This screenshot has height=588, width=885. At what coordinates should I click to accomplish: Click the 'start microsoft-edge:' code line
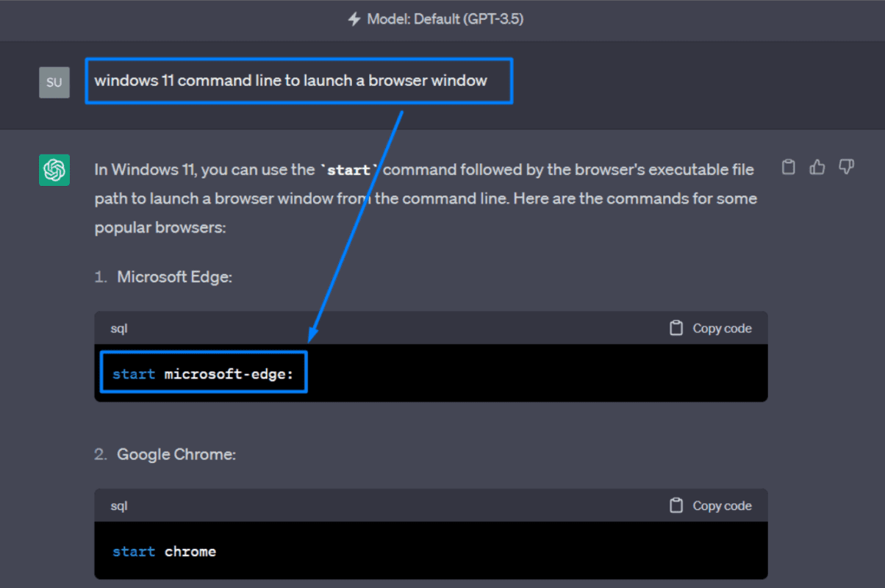click(x=203, y=374)
